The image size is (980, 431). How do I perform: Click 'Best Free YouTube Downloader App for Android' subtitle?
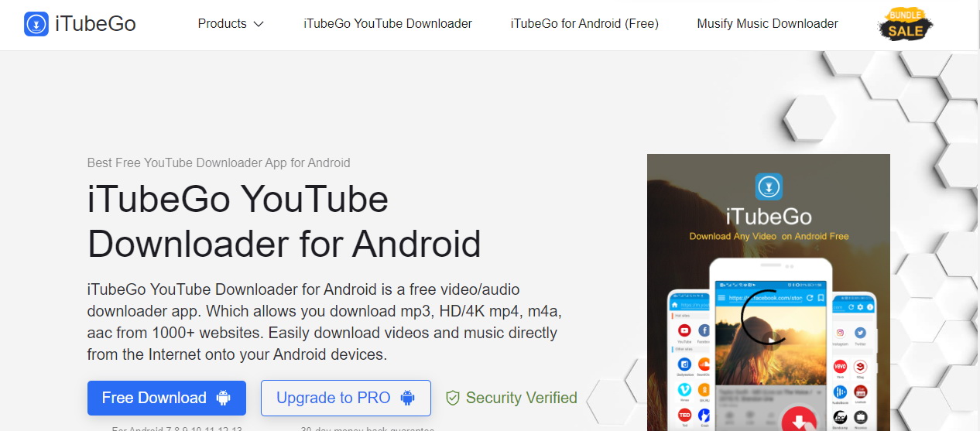219,163
